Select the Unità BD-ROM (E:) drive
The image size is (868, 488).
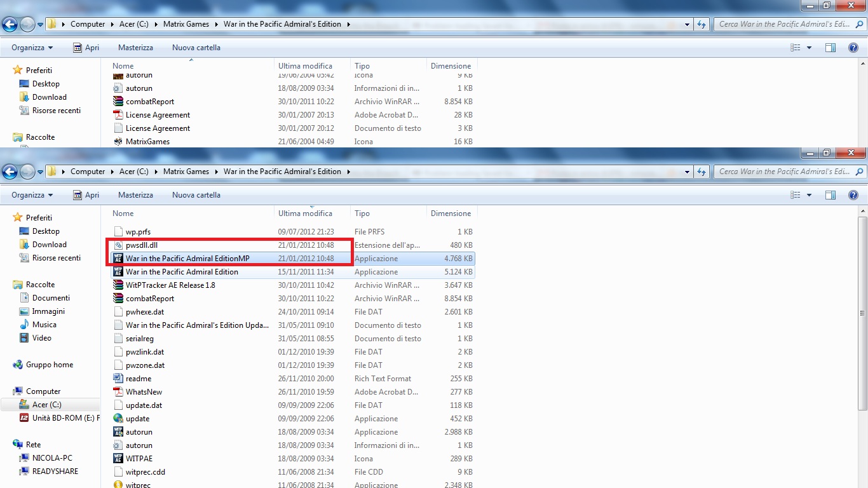click(x=59, y=418)
